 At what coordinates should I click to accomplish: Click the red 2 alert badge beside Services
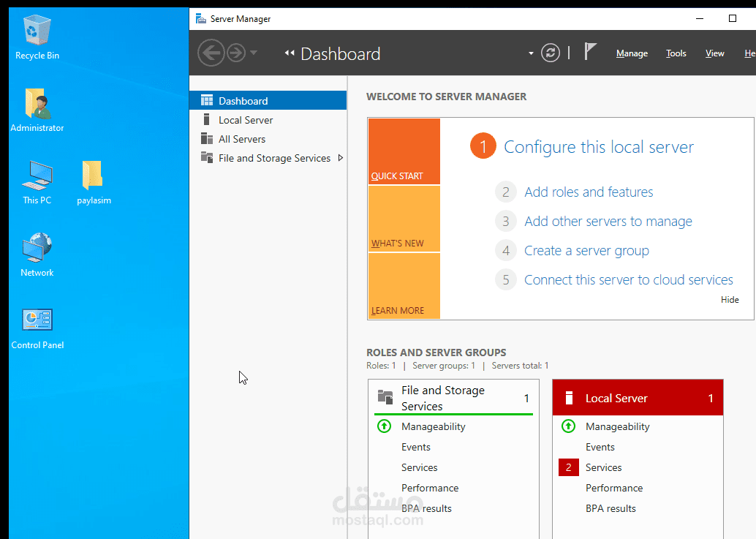coord(568,467)
